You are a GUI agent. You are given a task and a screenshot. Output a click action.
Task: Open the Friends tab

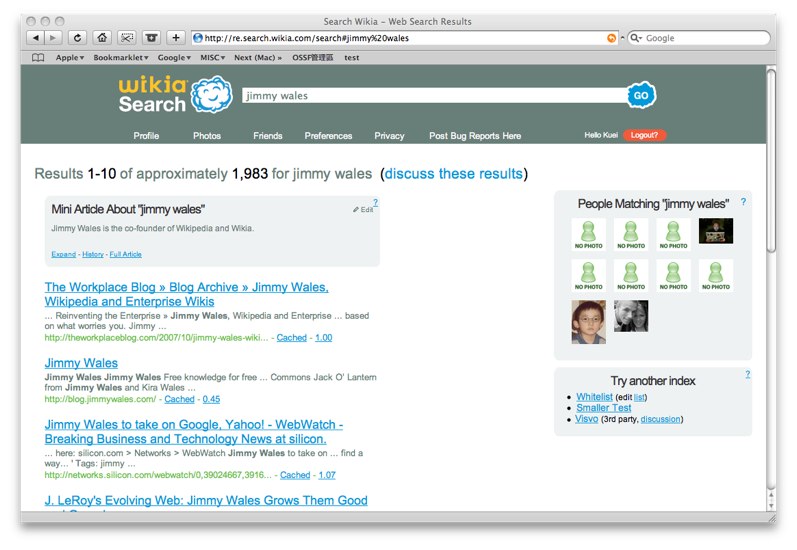[x=268, y=136]
